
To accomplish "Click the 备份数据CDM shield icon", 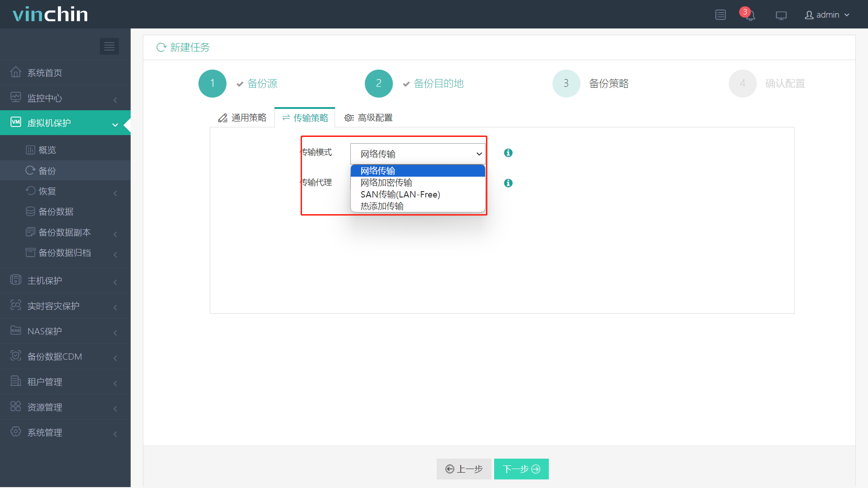I will 16,356.
